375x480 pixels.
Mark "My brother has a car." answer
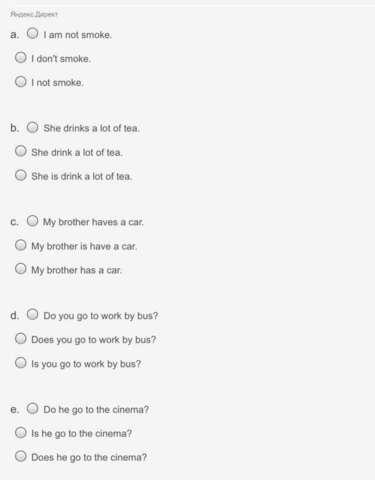click(21, 269)
